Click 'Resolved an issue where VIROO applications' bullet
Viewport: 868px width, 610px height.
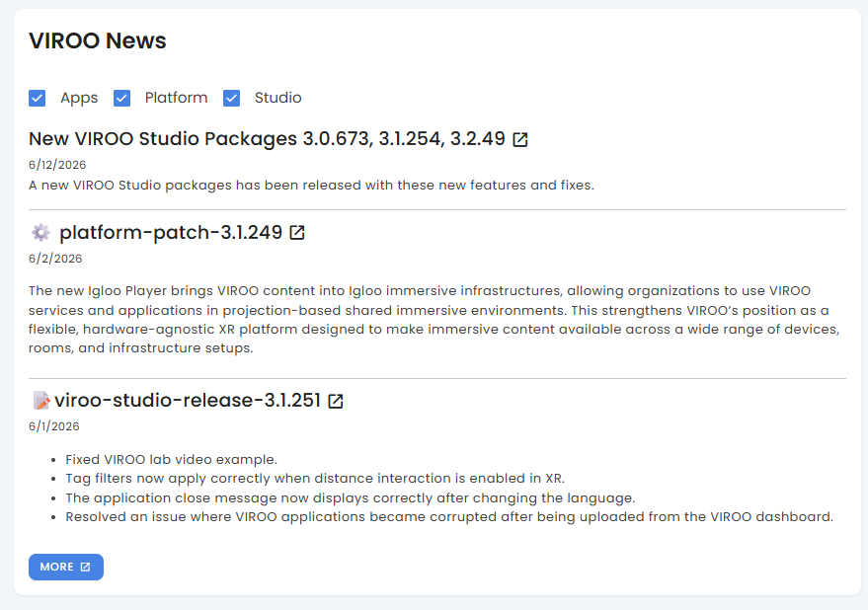449,516
